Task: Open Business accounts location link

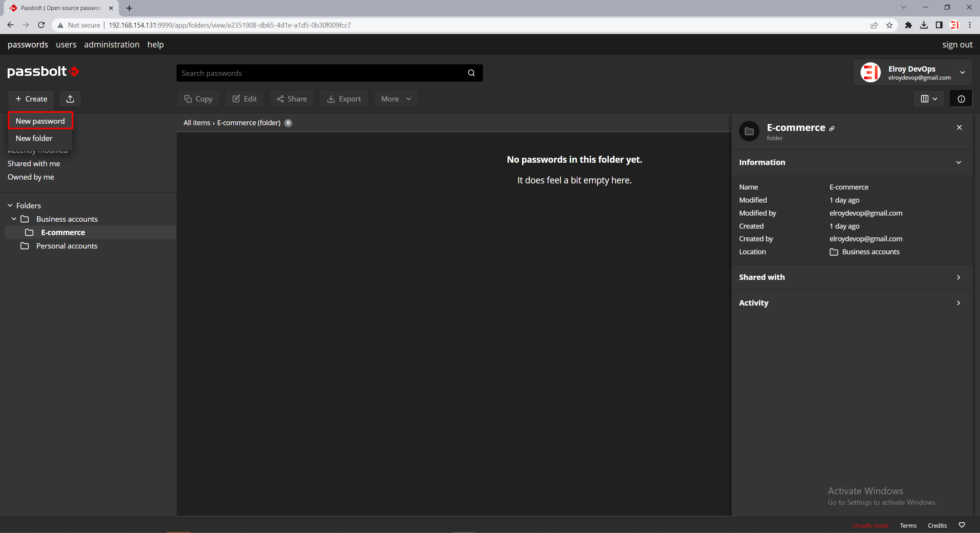Action: tap(870, 252)
